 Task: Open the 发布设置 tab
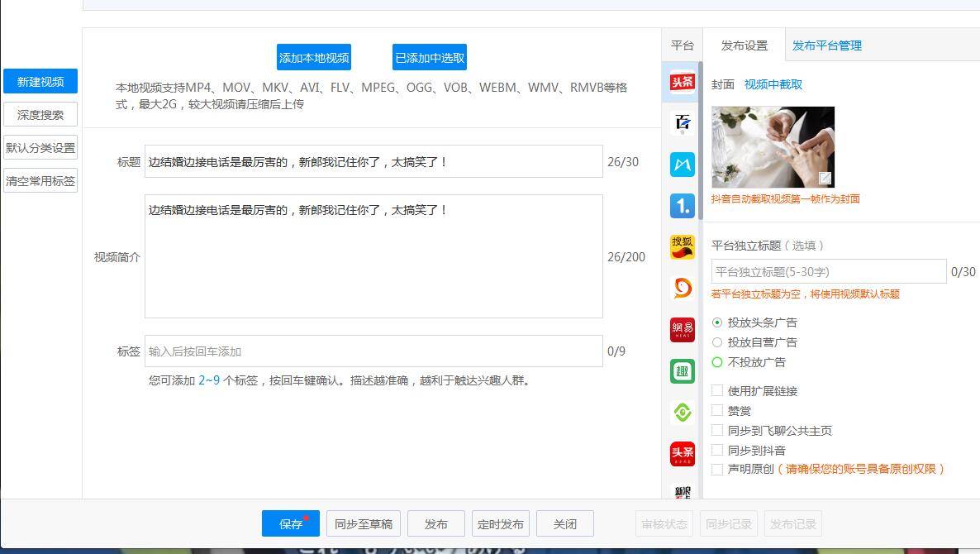click(744, 45)
